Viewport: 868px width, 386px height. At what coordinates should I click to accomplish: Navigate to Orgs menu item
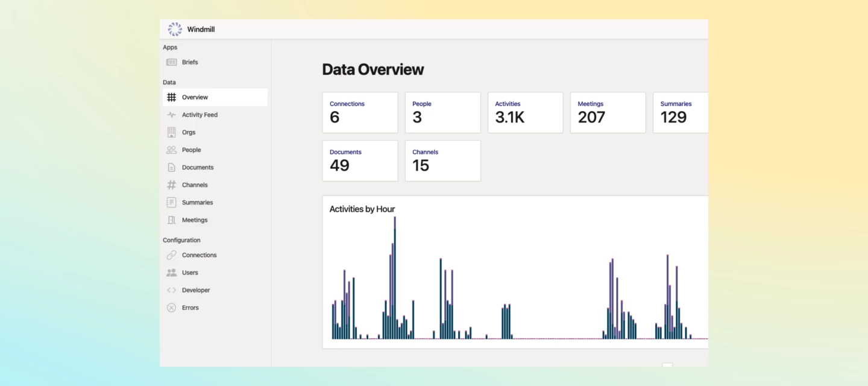tap(215, 132)
